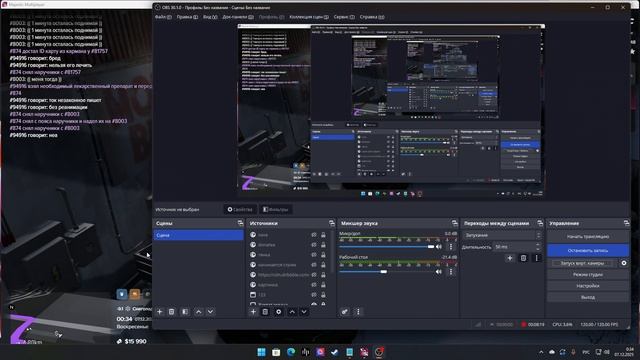The width and height of the screenshot is (640, 360).
Task: Open the scene transition type dropdown
Action: [502, 236]
